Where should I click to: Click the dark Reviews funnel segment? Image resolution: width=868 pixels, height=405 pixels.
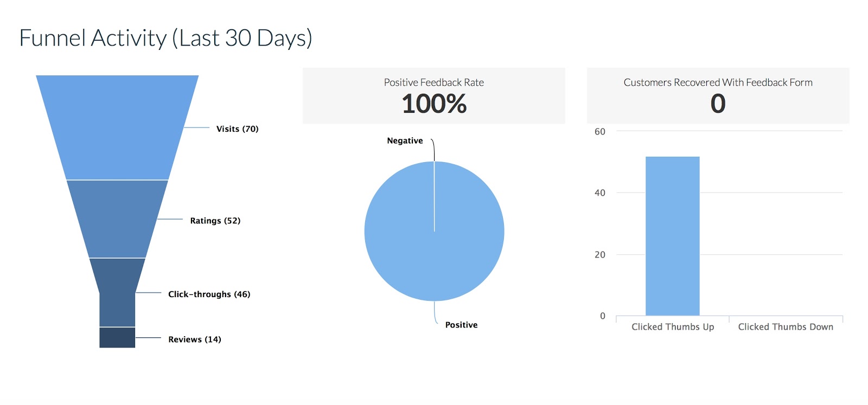point(117,337)
